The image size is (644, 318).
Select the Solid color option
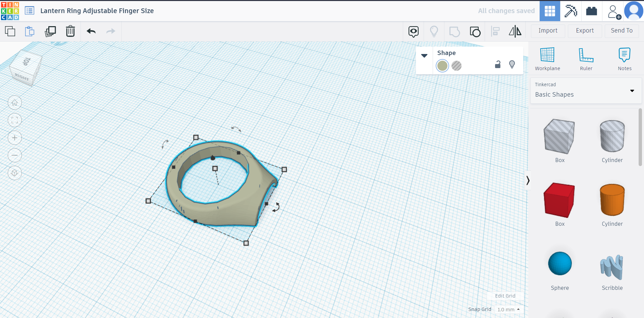(442, 66)
